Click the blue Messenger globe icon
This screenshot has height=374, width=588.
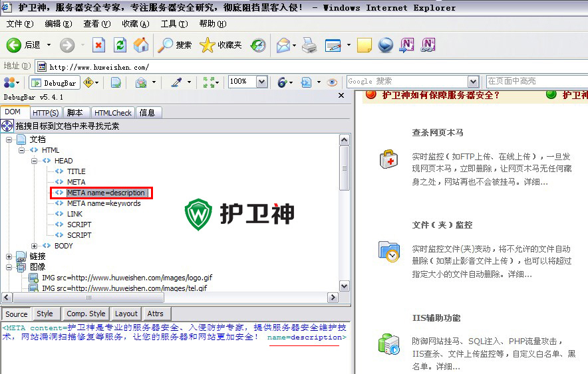pos(386,45)
